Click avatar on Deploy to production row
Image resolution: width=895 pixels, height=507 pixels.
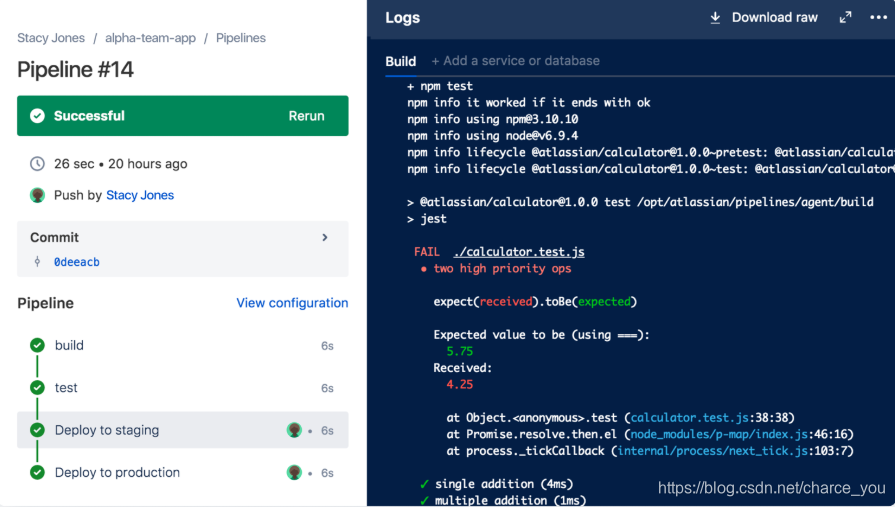pyautogui.click(x=294, y=472)
